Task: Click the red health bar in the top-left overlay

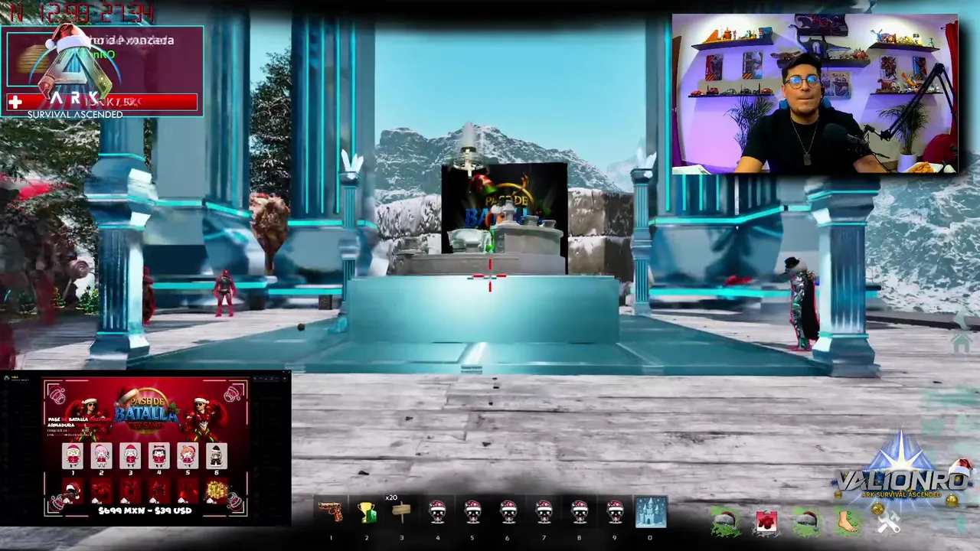Action: click(x=102, y=102)
